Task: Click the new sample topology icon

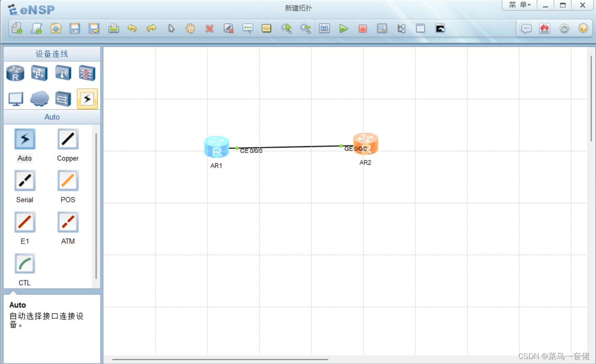Action: [x=36, y=28]
